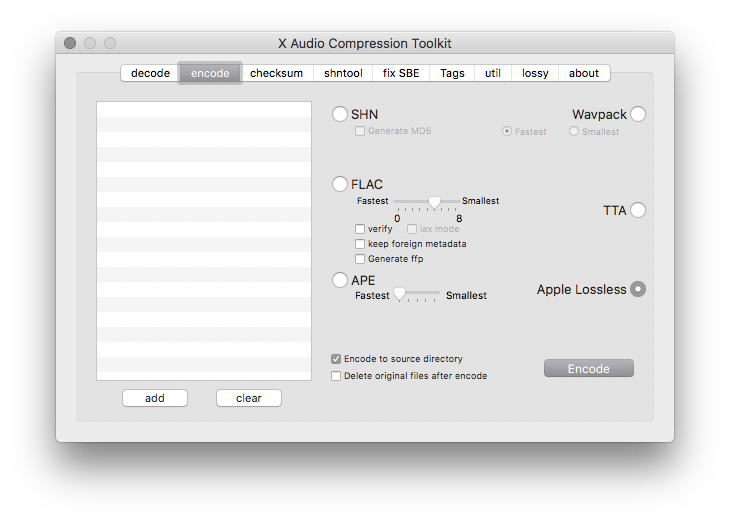730x522 pixels.
Task: Go to the shntool tab
Action: click(343, 73)
